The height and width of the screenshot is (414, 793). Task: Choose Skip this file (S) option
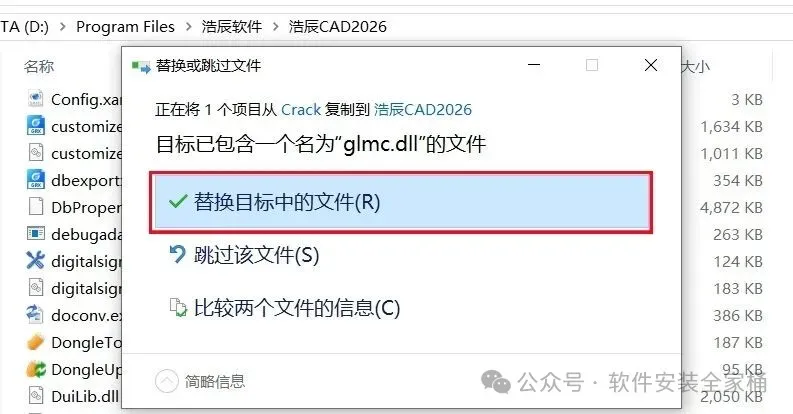(x=244, y=255)
